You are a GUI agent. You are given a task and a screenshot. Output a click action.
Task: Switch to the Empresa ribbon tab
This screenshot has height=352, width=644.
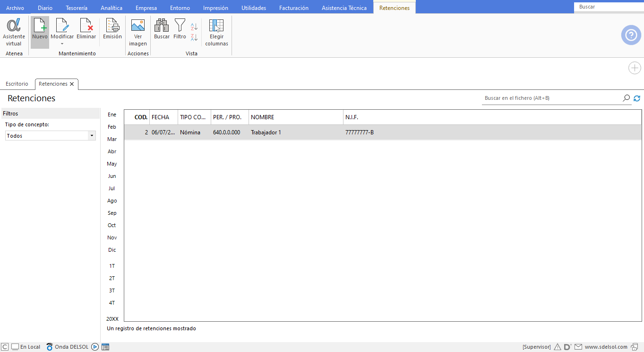click(146, 8)
